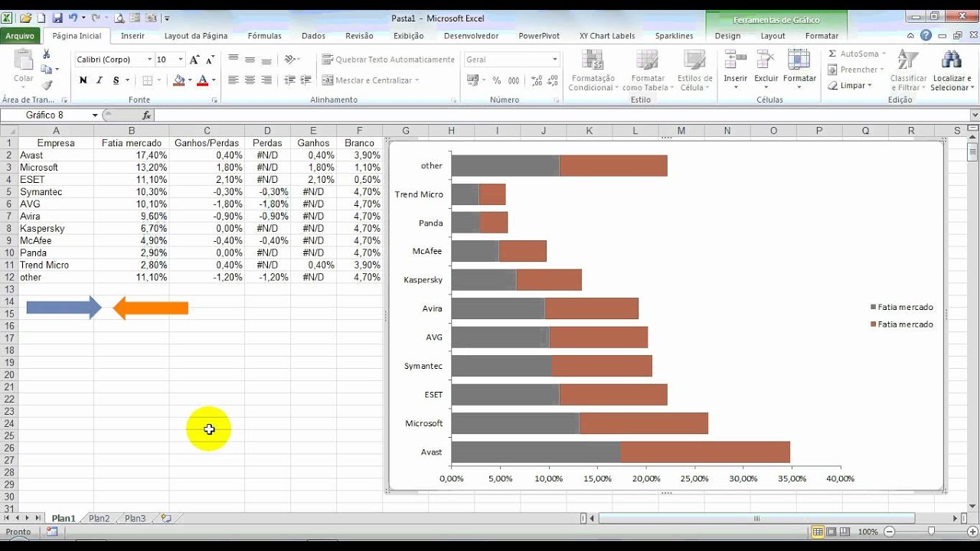Open Excel help icon
The width and height of the screenshot is (980, 551).
point(926,35)
